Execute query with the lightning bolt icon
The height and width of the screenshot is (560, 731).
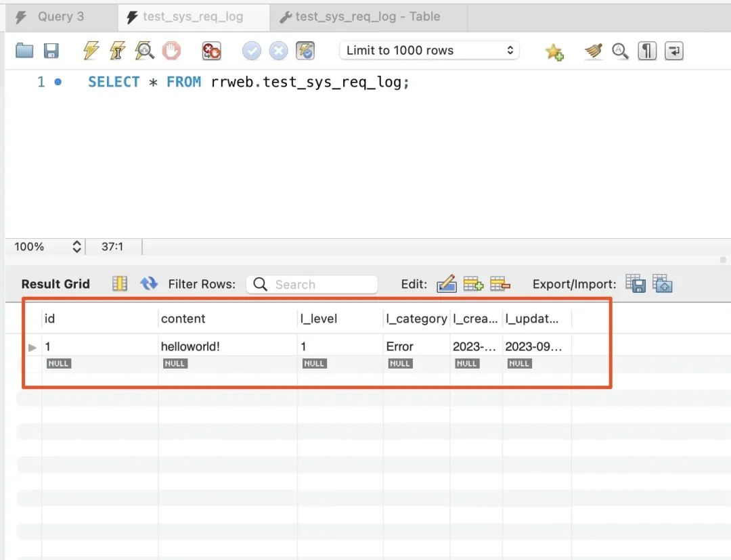coord(91,50)
